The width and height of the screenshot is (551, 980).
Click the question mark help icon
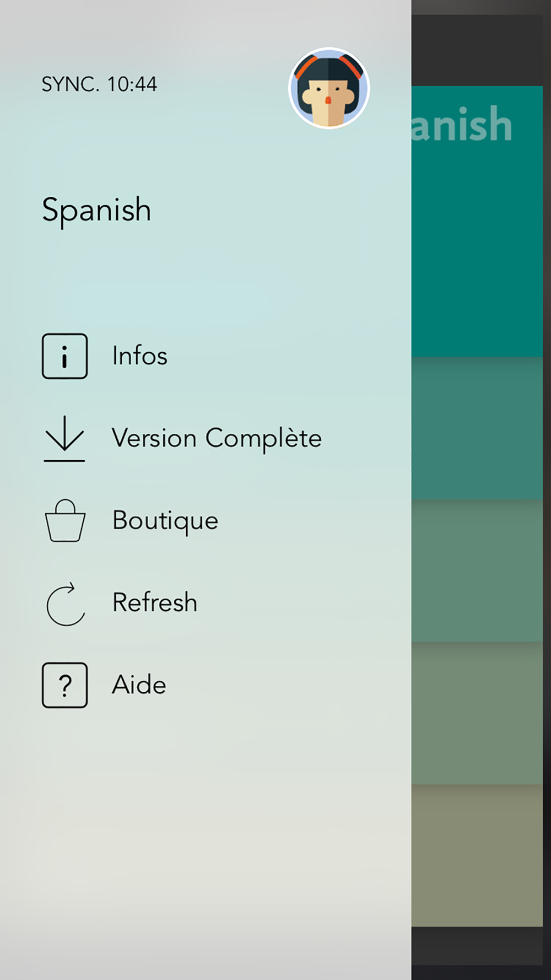[x=64, y=685]
